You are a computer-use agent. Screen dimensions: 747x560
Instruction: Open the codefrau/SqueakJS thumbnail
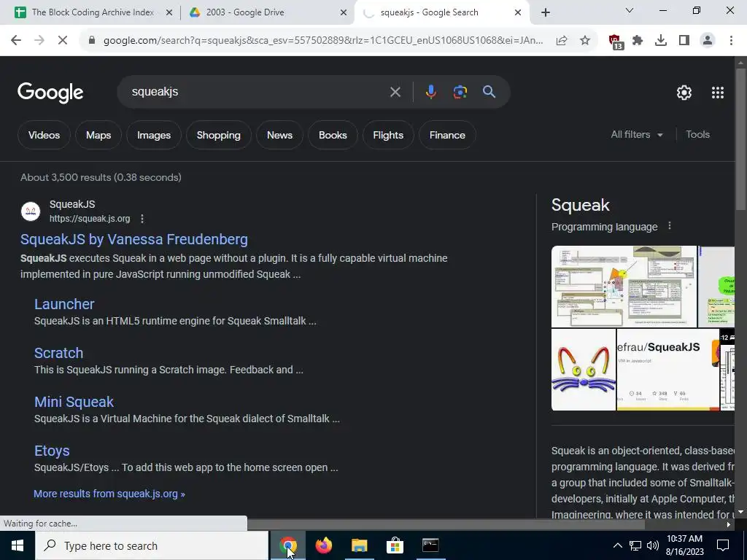(668, 370)
